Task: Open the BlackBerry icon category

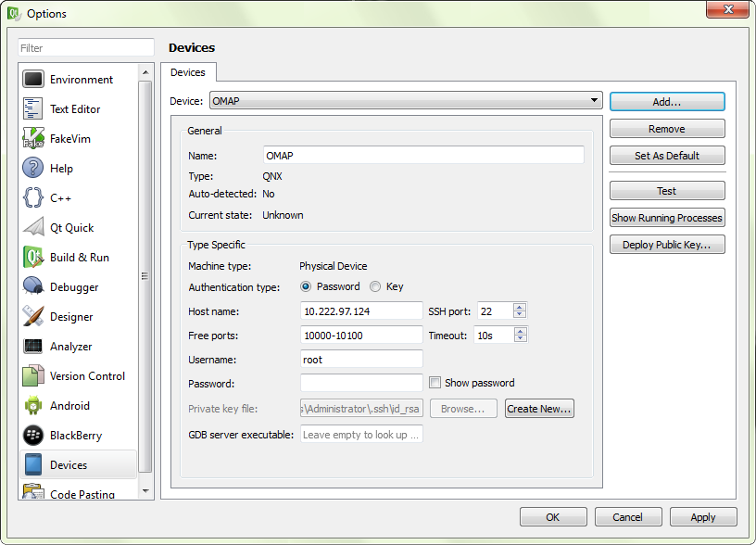Action: tap(33, 436)
